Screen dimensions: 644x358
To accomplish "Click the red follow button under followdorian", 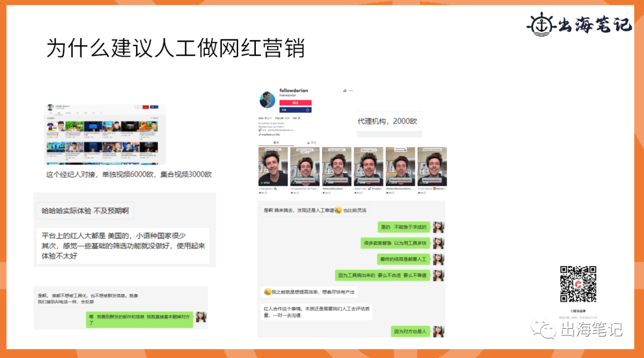I will (x=295, y=103).
